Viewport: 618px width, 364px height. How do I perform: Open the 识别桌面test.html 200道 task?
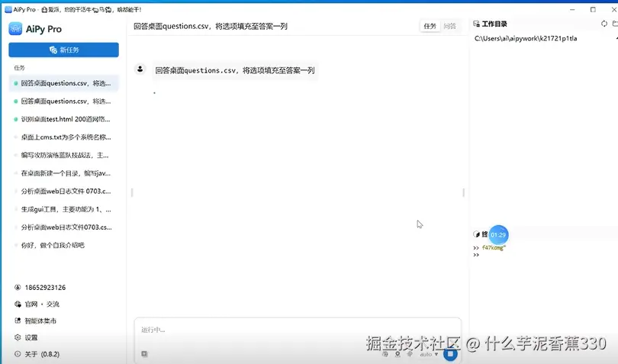[63, 119]
